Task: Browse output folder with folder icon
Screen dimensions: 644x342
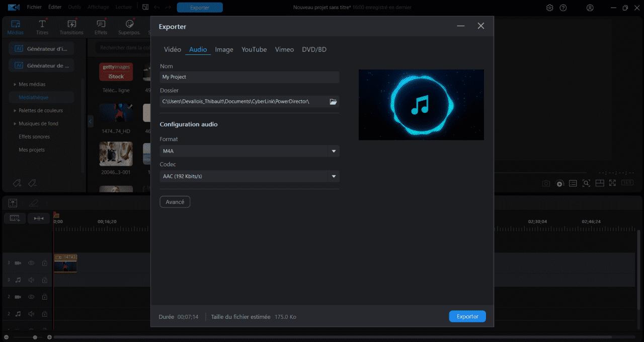Action: [333, 102]
